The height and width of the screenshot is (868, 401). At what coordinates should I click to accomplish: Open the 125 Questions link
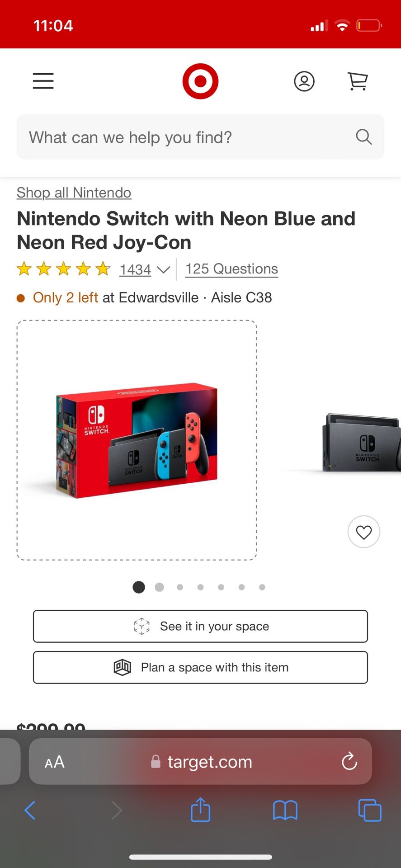(231, 269)
